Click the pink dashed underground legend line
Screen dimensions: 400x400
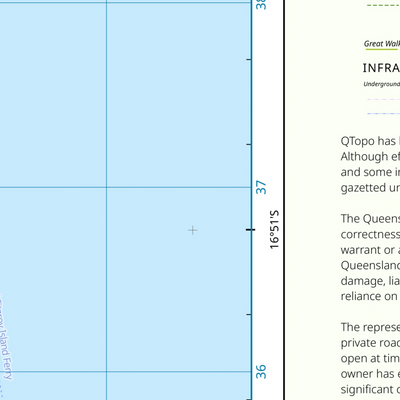pos(383,99)
